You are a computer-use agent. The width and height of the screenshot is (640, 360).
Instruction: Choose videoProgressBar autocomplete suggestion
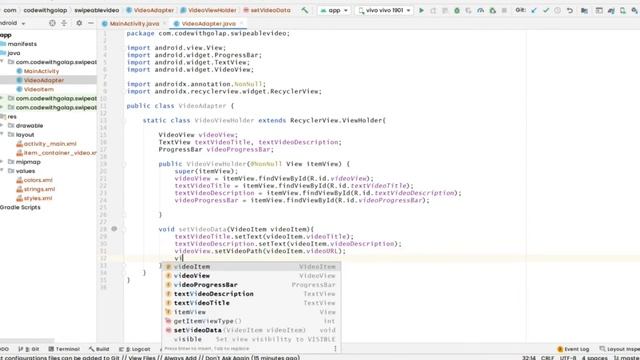(251, 285)
